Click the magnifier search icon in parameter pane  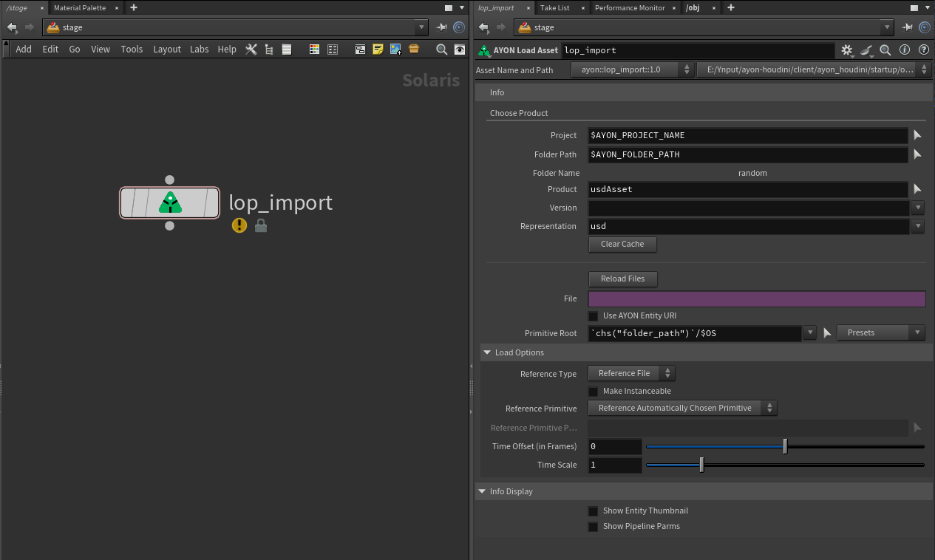click(x=885, y=50)
